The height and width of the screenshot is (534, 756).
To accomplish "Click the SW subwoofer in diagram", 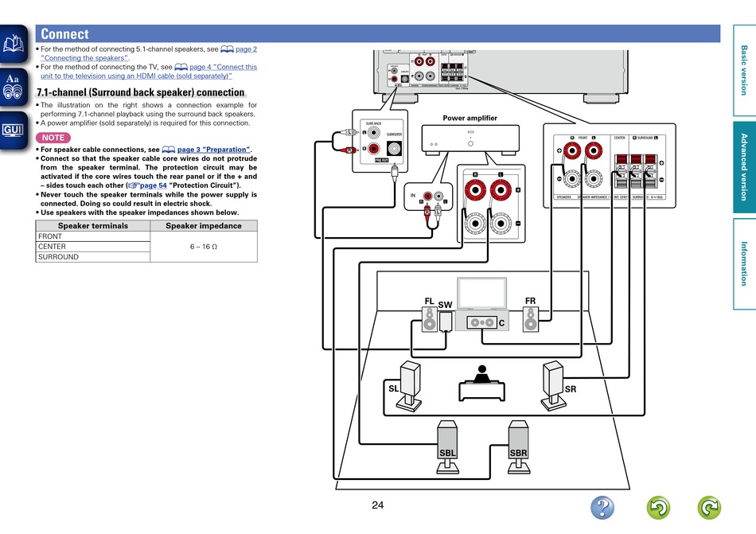I will (x=446, y=322).
